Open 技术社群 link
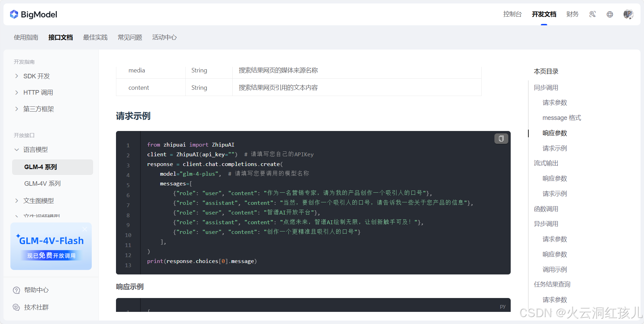644x324 pixels. click(36, 307)
